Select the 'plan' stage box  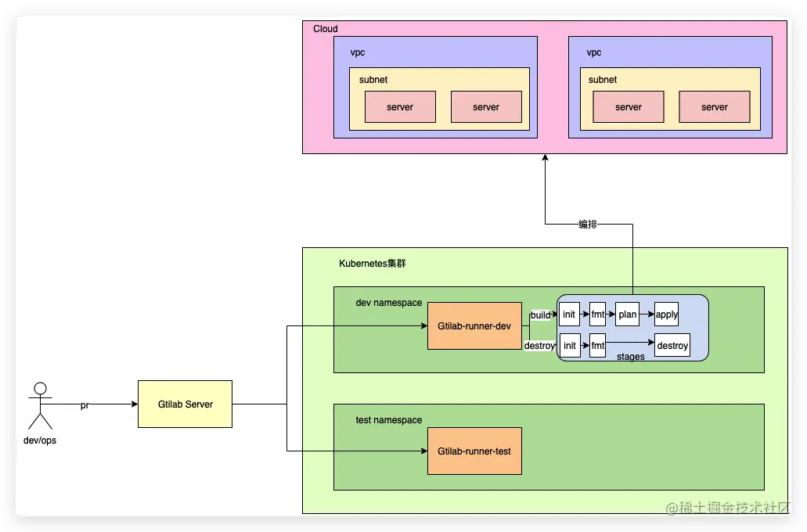pos(628,315)
